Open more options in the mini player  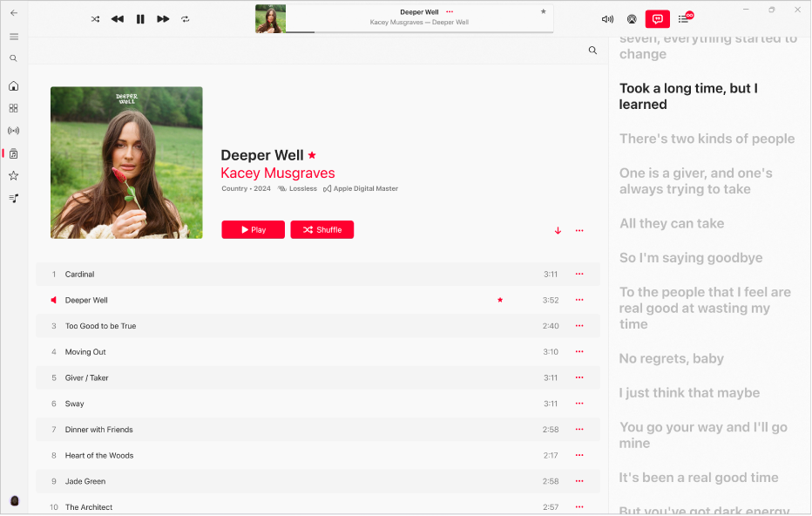(x=450, y=11)
